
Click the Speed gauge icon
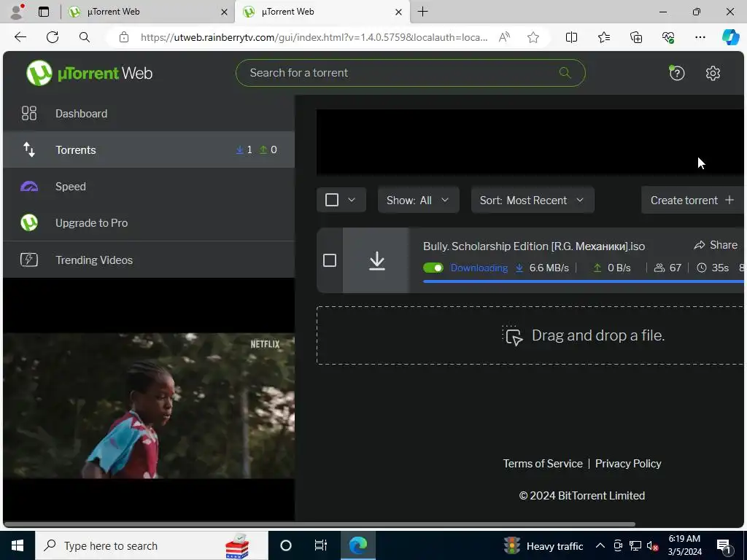point(29,186)
